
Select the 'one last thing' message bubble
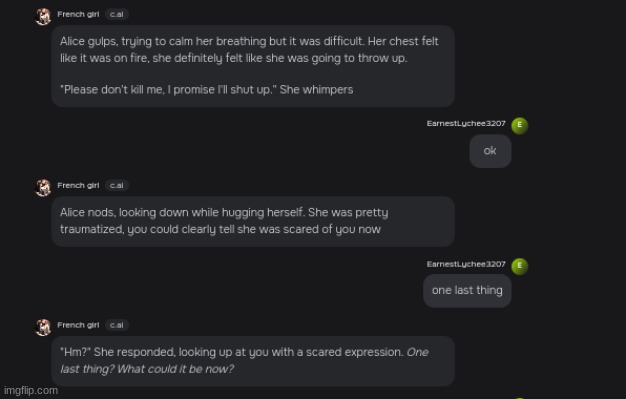467,290
